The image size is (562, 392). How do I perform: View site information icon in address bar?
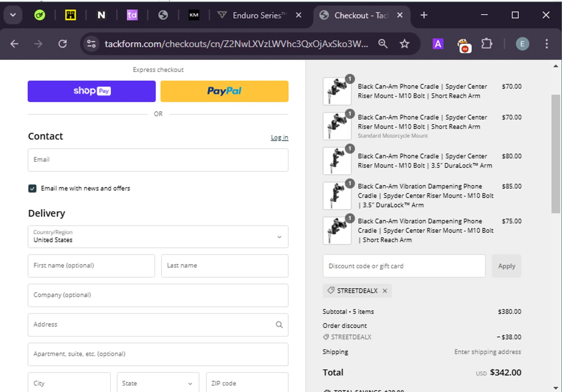pyautogui.click(x=91, y=44)
